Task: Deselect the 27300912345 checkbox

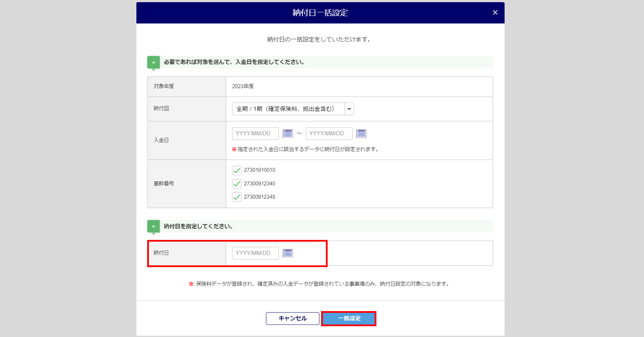Action: [237, 197]
